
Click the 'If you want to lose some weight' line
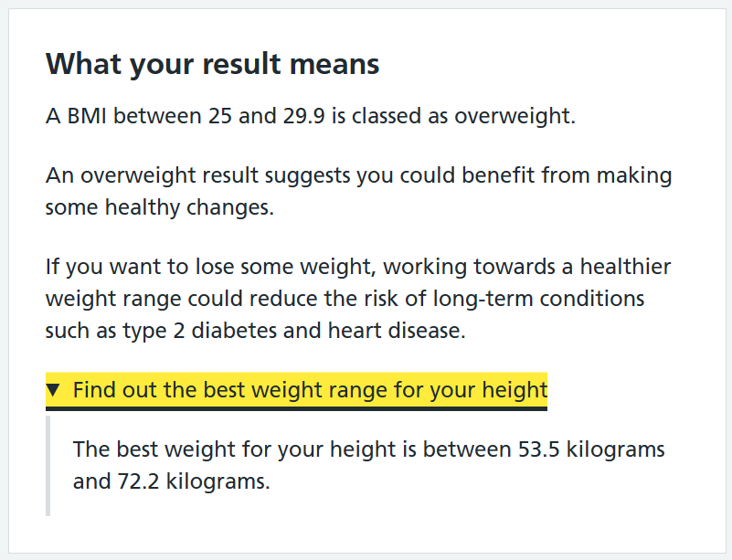(x=358, y=267)
